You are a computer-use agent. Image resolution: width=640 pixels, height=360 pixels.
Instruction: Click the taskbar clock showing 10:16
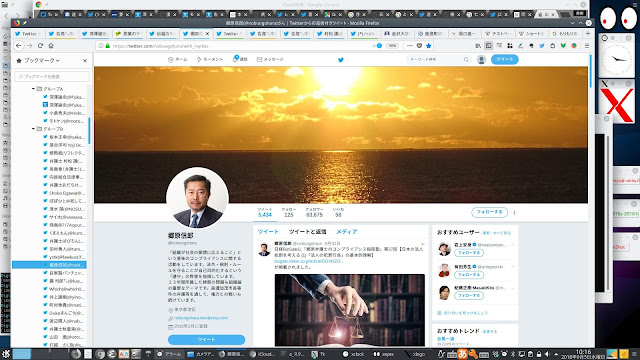point(583,354)
